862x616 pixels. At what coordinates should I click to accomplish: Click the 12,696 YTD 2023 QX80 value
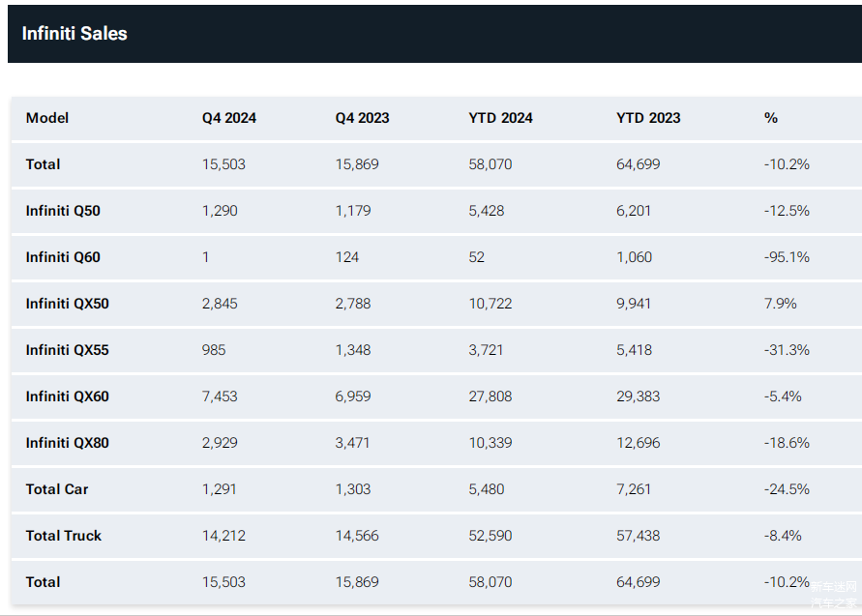[639, 443]
